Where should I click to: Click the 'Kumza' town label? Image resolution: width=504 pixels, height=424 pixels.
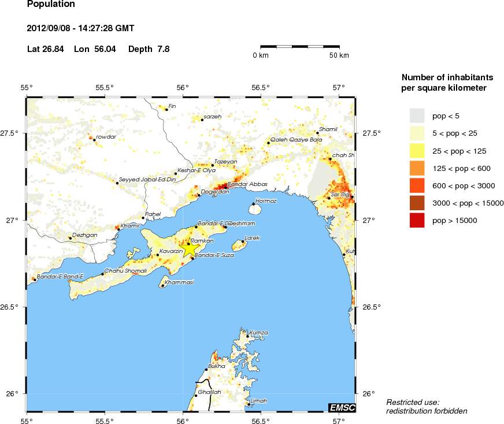coord(259,333)
